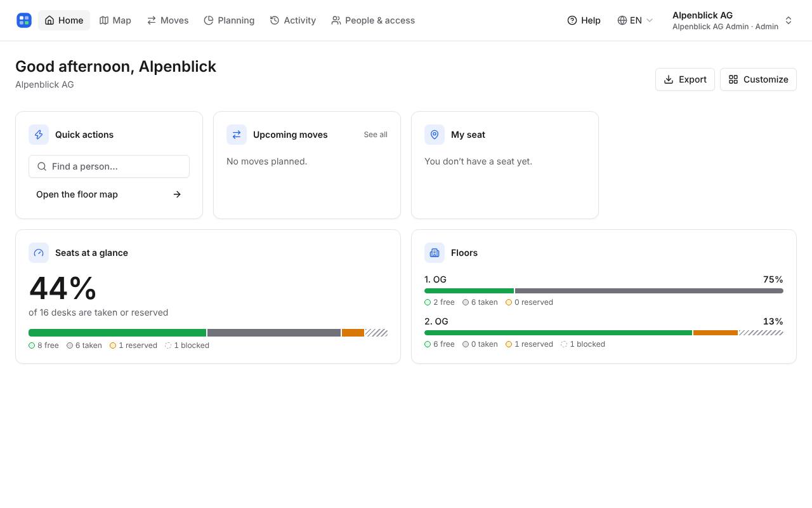Open the EN language dropdown

click(635, 20)
